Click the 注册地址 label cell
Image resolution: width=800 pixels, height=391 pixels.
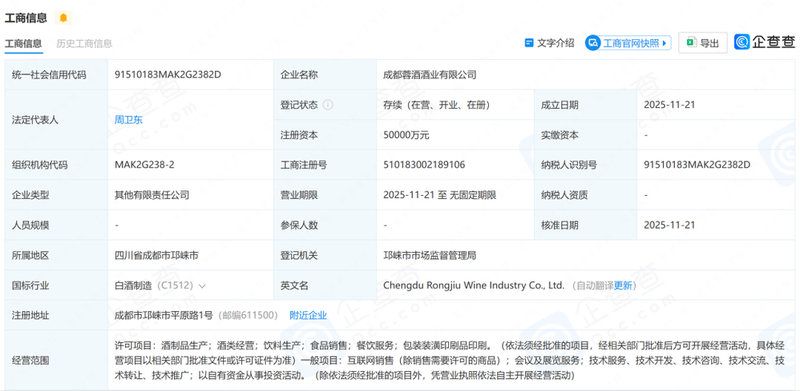[56, 315]
